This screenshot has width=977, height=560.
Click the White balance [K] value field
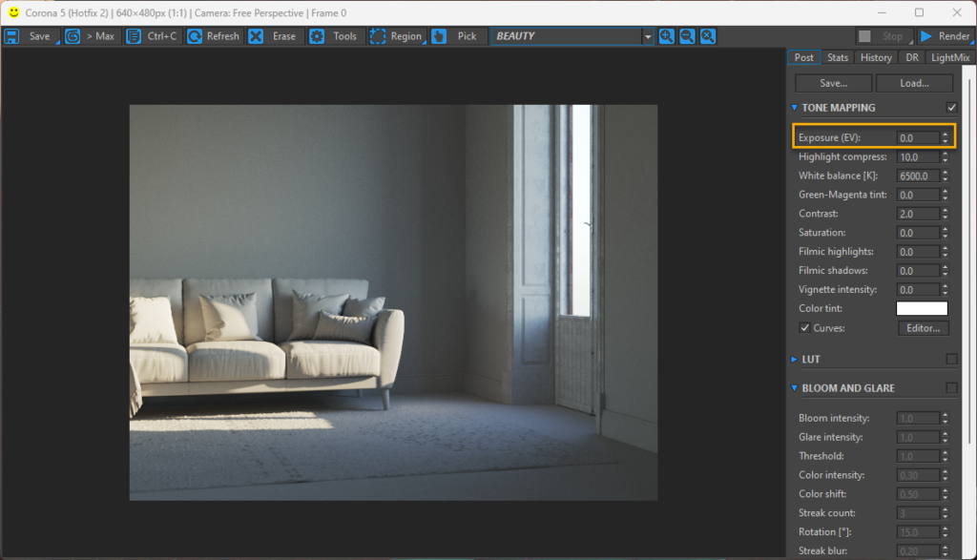(918, 176)
